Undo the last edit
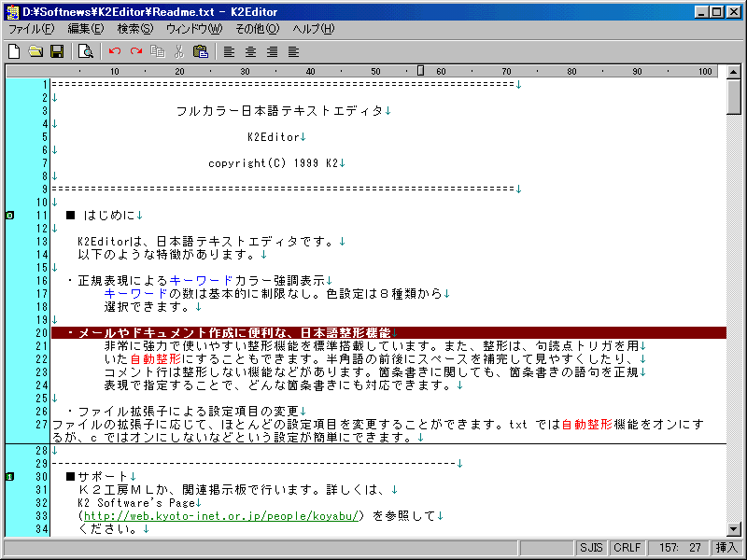 point(114,51)
